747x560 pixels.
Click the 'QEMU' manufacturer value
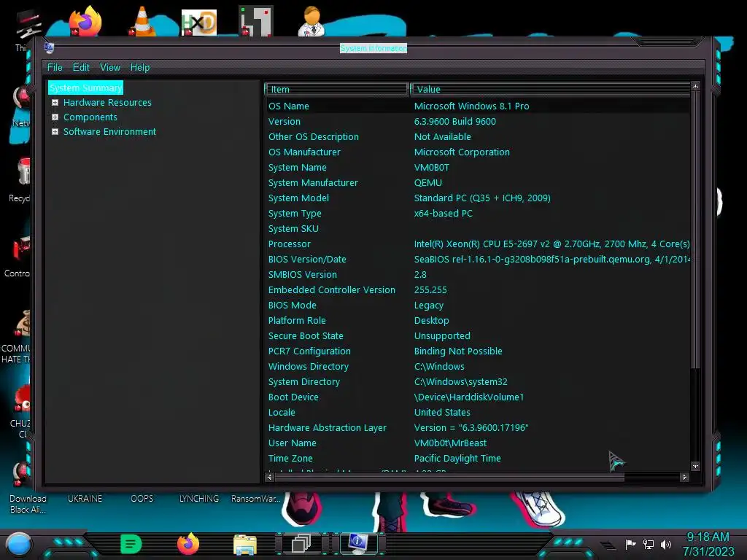(x=427, y=183)
